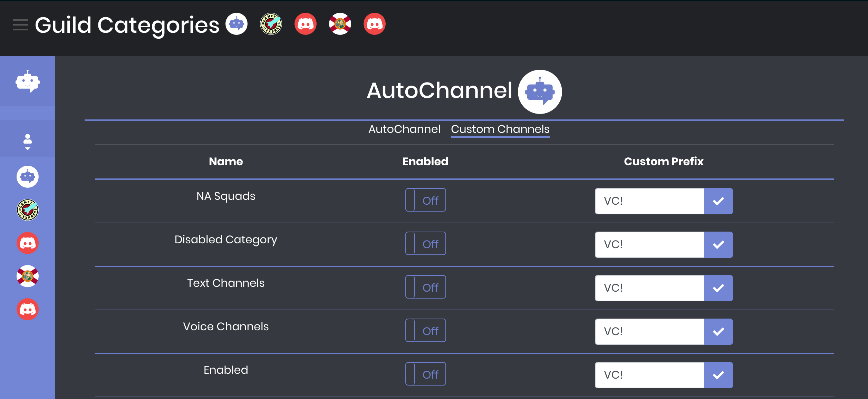Open the hamburger menu icon
Viewport: 868px width, 399px height.
21,25
